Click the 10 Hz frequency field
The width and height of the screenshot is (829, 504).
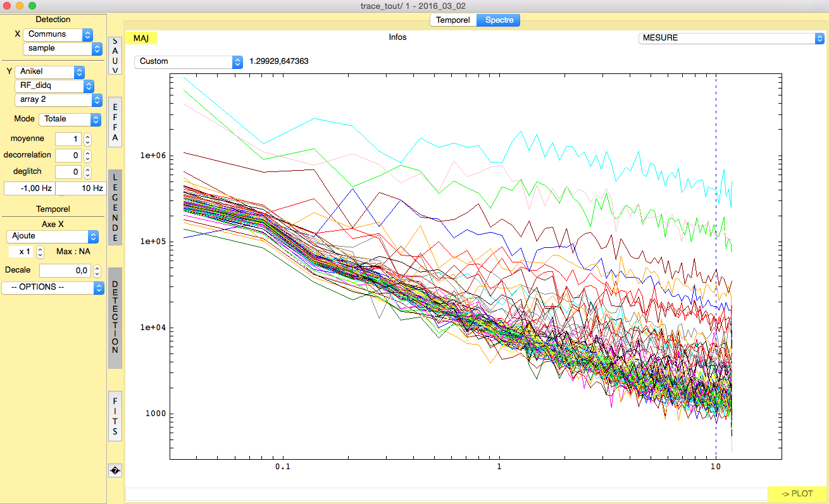80,188
